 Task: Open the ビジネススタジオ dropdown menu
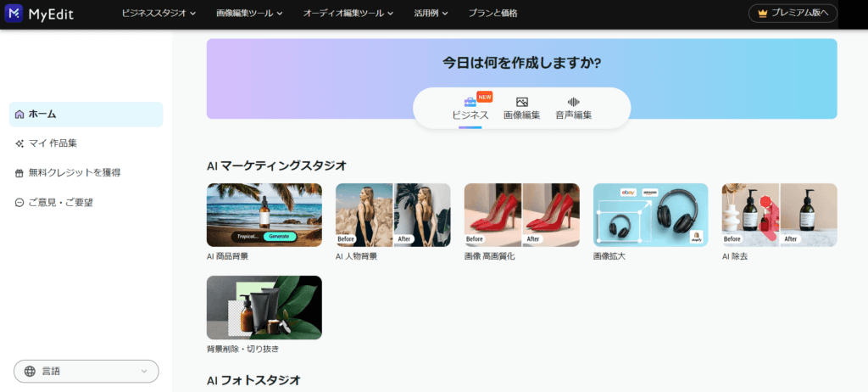click(x=159, y=14)
